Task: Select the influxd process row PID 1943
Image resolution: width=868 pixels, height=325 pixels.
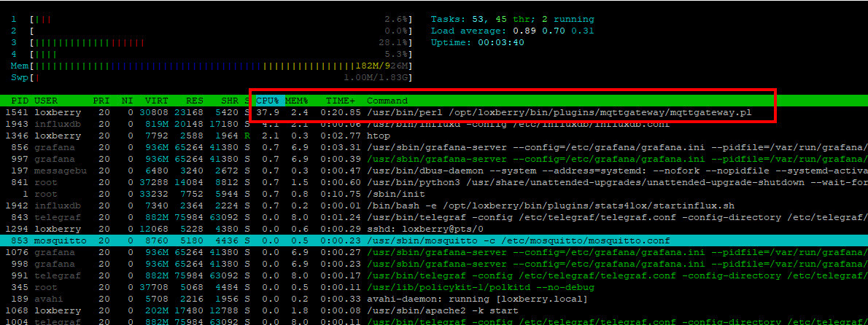Action: [x=434, y=124]
